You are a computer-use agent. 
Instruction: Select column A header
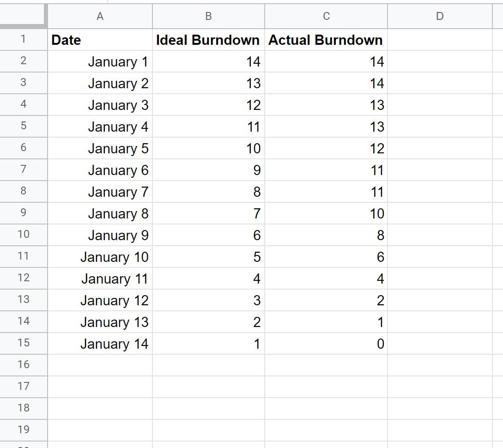tap(100, 17)
